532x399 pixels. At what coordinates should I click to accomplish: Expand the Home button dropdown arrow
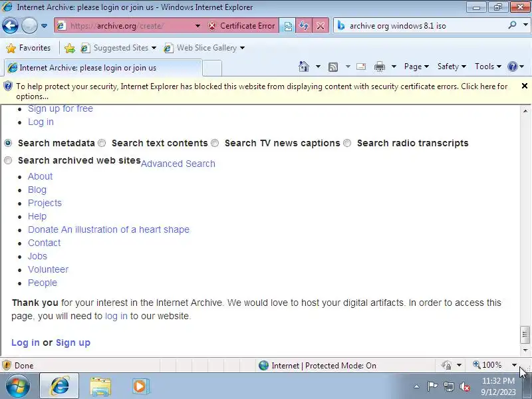coord(318,66)
